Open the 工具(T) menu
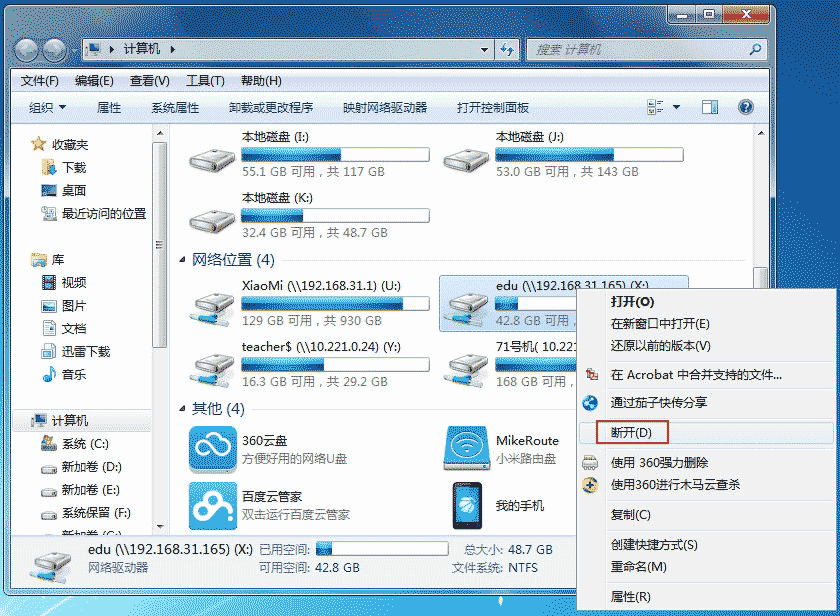 pos(204,81)
